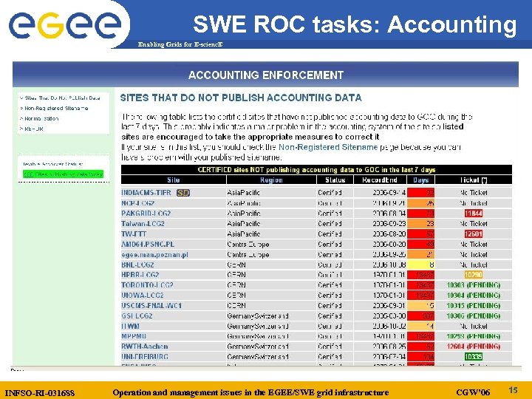The height and width of the screenshot is (399, 532).
Task: Open ticket 12601 for TW-FTT
Action: [x=474, y=233]
